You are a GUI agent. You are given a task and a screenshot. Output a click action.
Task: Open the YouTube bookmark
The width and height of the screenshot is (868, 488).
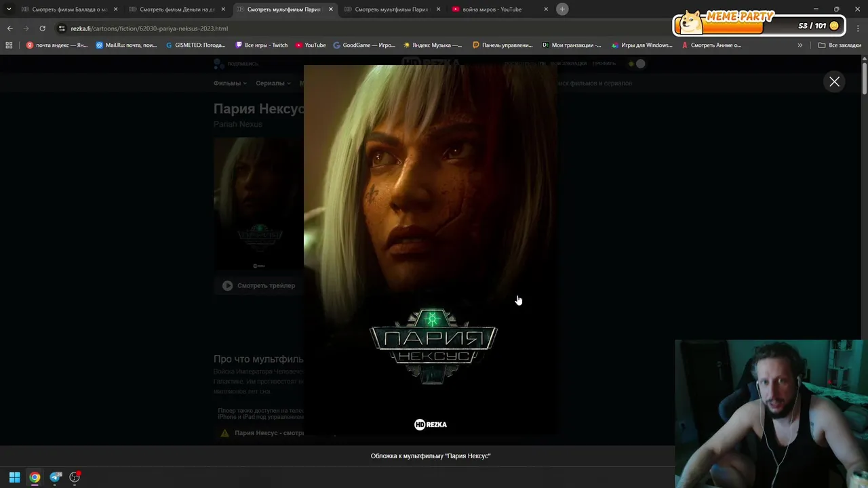[311, 45]
